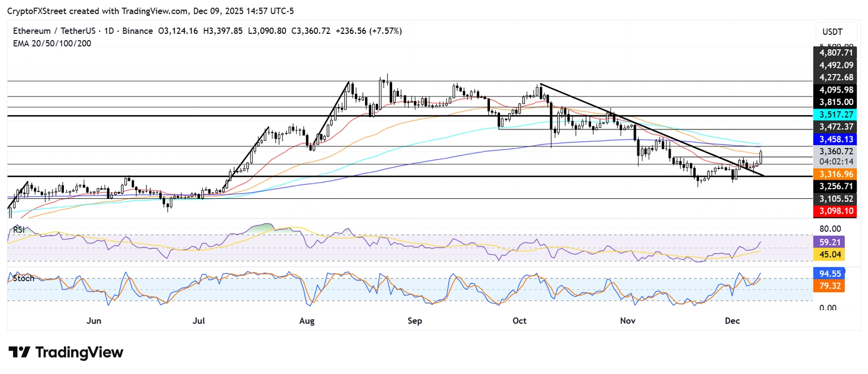Open the Binance exchange label in the legend
The height and width of the screenshot is (374, 868).
138,31
